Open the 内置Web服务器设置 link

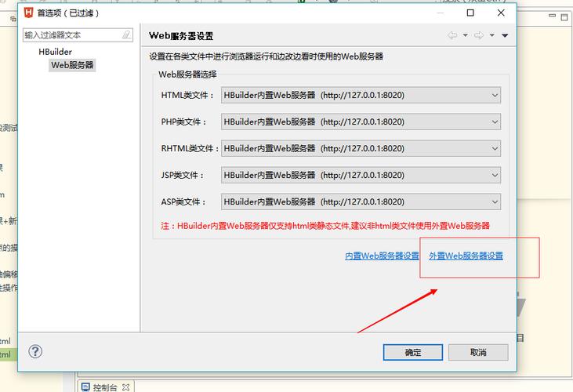point(382,256)
